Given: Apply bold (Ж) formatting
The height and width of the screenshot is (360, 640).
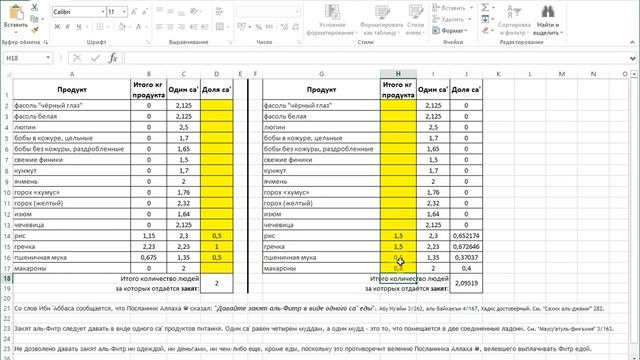Looking at the screenshot, I should click(x=57, y=27).
